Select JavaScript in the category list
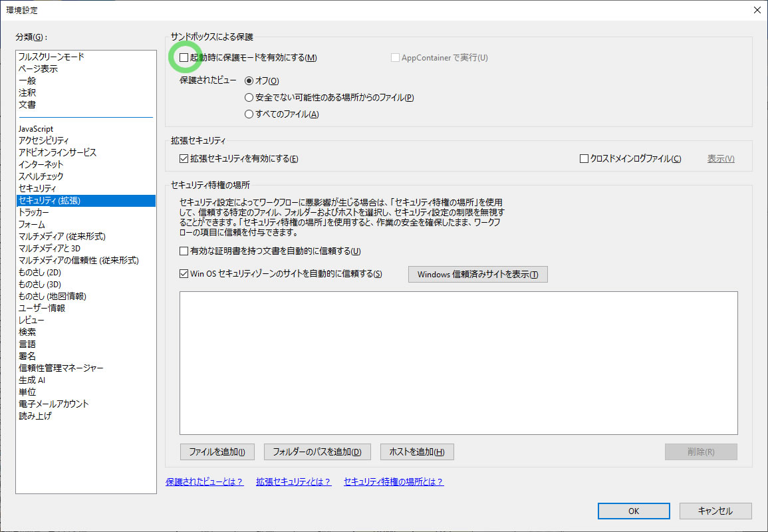The width and height of the screenshot is (768, 532). tap(36, 129)
